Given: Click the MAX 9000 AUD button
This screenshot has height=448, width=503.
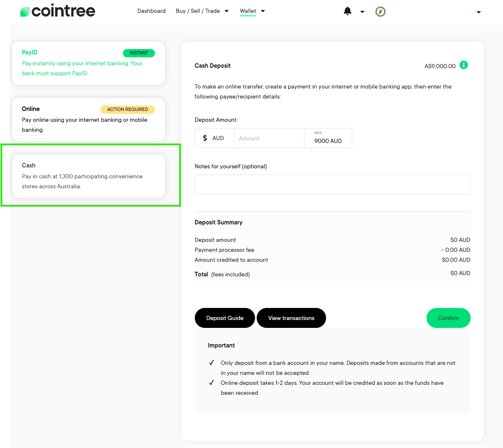Looking at the screenshot, I should tap(328, 138).
